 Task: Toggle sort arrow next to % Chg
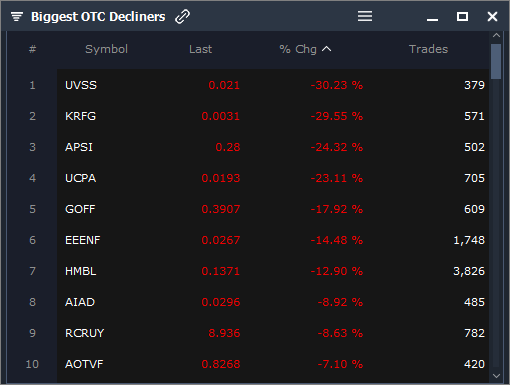tap(327, 49)
